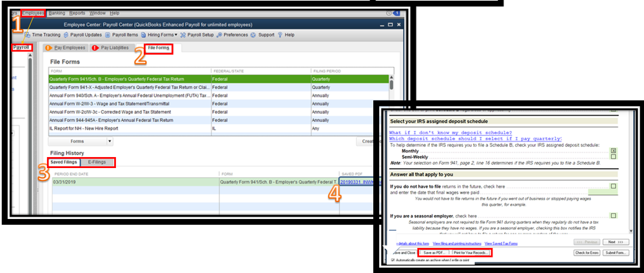The width and height of the screenshot is (644, 273).
Task: Click Print for Your Records button
Action: click(x=471, y=253)
